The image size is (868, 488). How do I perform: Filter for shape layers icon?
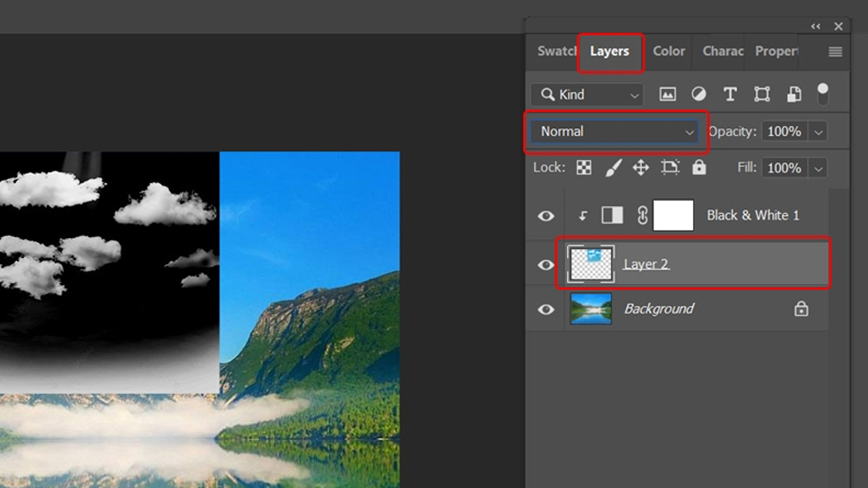click(762, 94)
